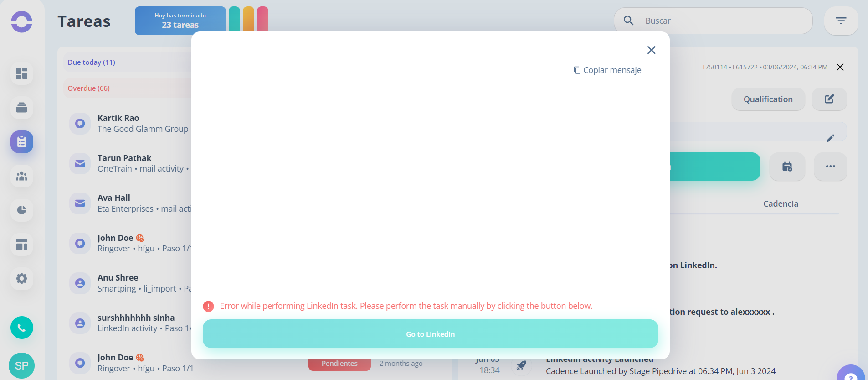Open the settings gear in sidebar

click(22, 279)
